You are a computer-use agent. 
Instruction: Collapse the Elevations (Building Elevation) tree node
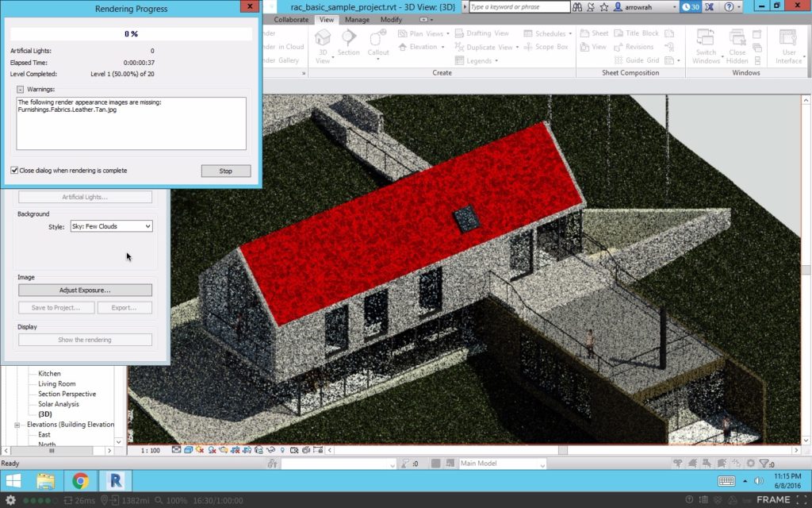click(18, 425)
